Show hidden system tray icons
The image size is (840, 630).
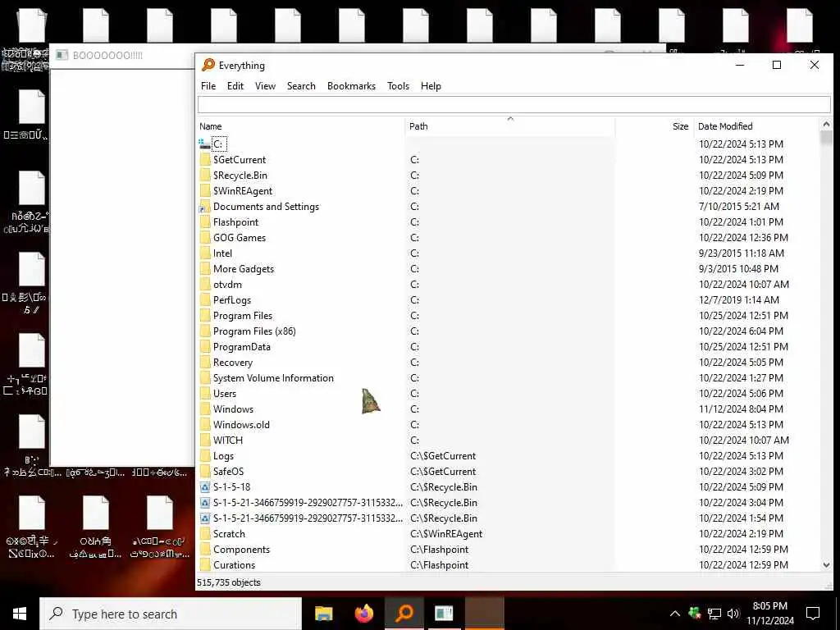675,614
